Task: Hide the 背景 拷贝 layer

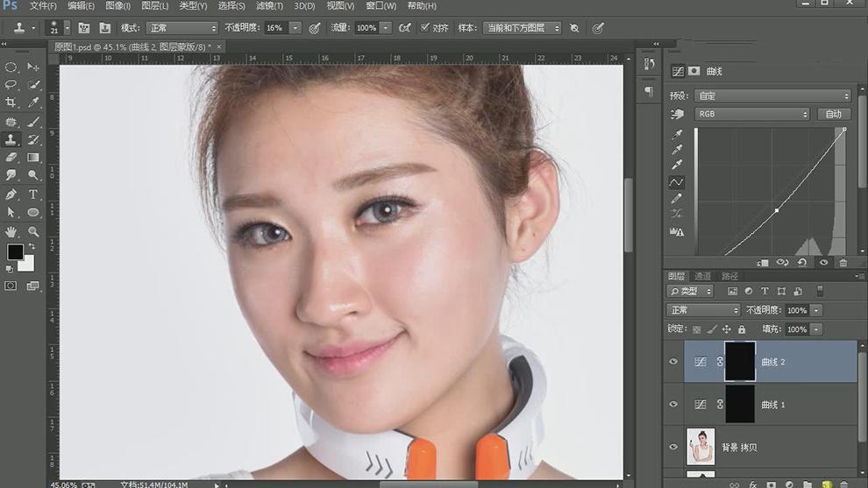Action: pos(673,447)
